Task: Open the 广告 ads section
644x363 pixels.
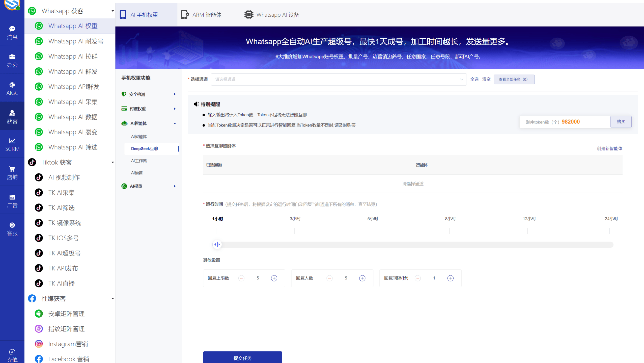Action: tap(12, 200)
